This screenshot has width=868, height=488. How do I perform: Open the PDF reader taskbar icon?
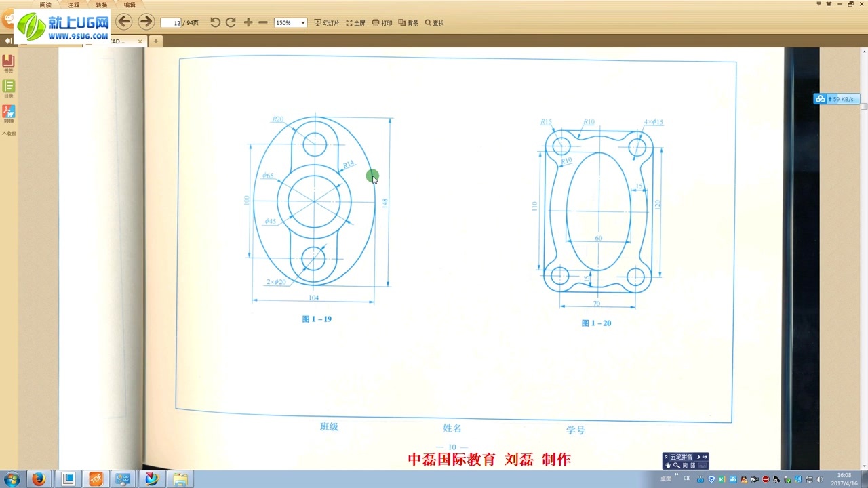(96, 479)
